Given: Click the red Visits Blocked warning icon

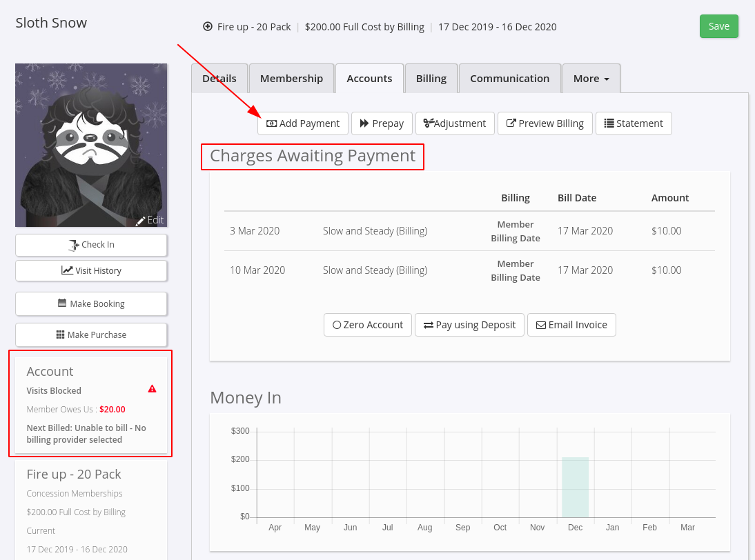Looking at the screenshot, I should coord(152,389).
